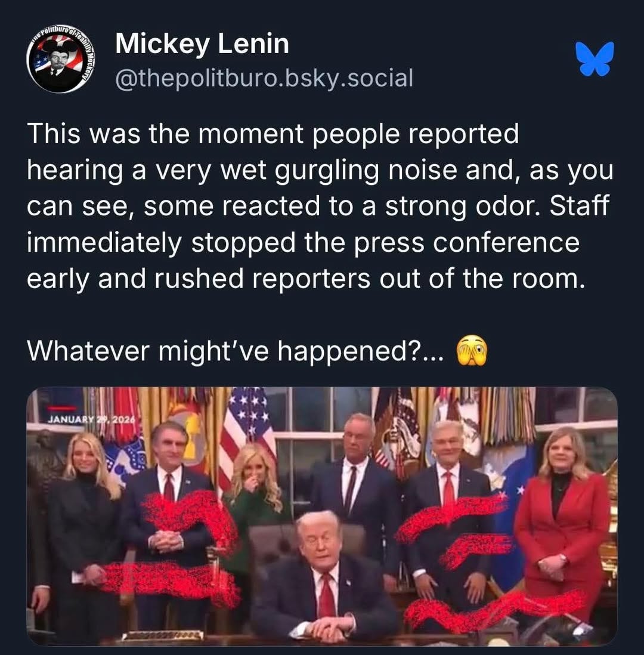The height and width of the screenshot is (655, 644).
Task: Open the embedded Oval Office video thumbnail
Action: [322, 517]
